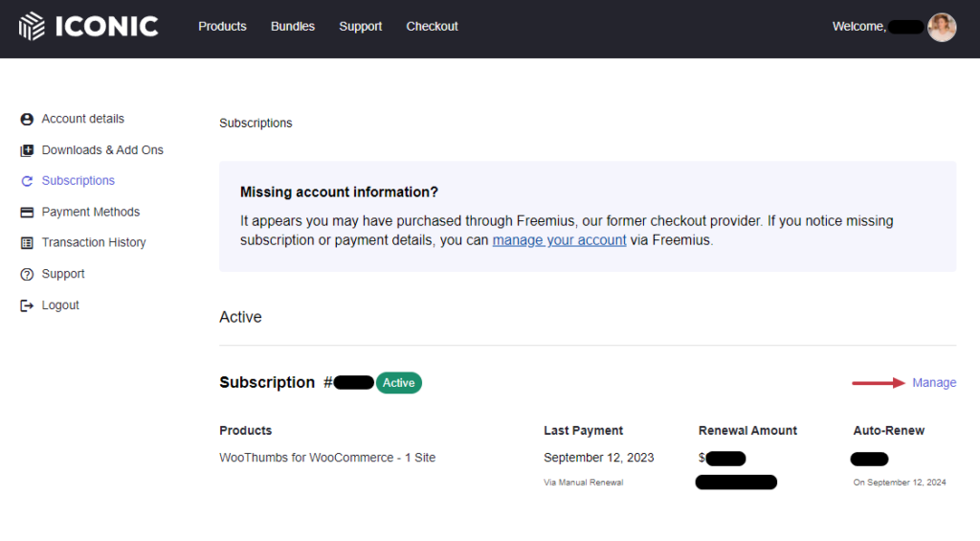Image resolution: width=980 pixels, height=541 pixels.
Task: Open Payment Methods in sidebar
Action: (91, 212)
